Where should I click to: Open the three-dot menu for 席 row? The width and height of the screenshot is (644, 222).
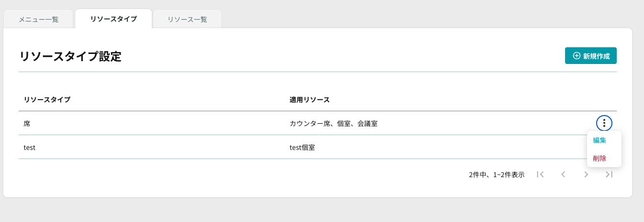[x=604, y=123]
